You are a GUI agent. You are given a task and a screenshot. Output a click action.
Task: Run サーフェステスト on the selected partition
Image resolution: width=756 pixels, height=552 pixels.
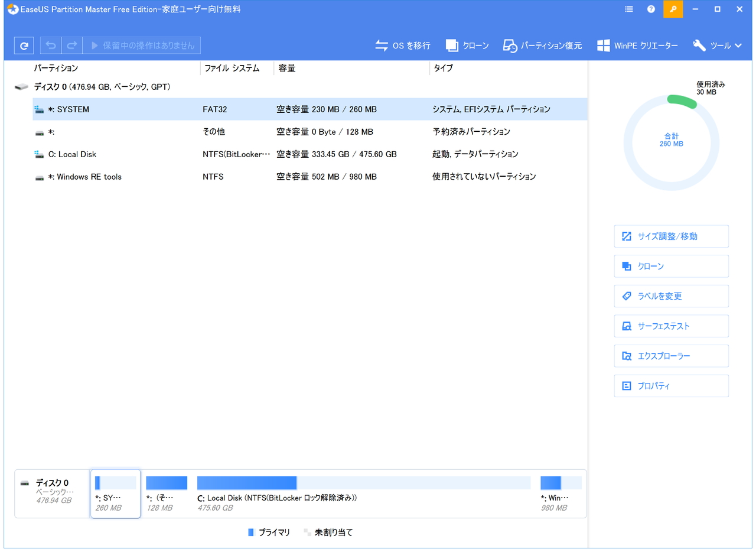click(x=671, y=326)
